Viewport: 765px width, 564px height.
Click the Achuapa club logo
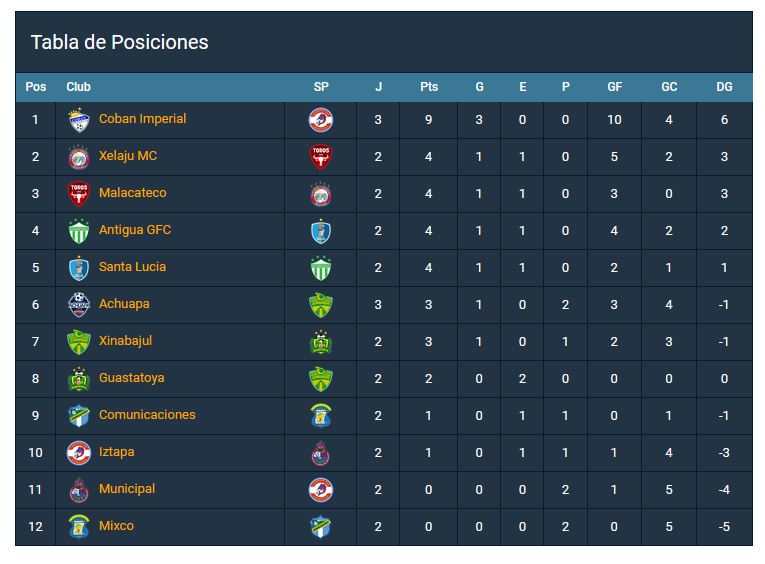coord(79,304)
